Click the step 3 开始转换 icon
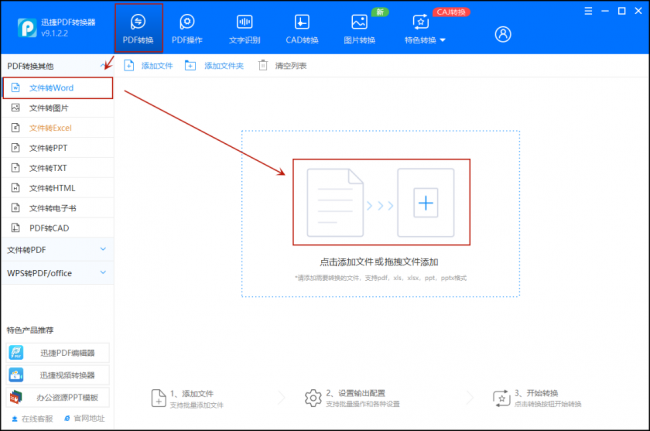 coord(502,398)
